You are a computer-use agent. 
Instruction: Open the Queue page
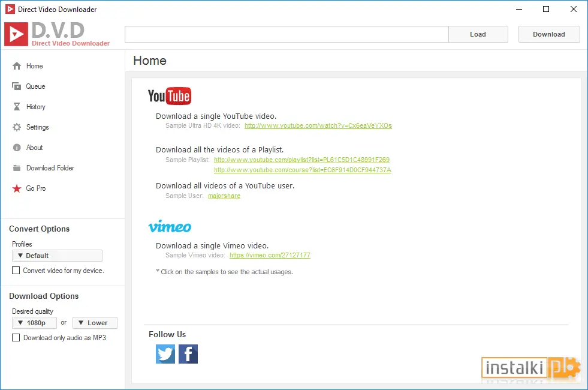click(x=35, y=86)
